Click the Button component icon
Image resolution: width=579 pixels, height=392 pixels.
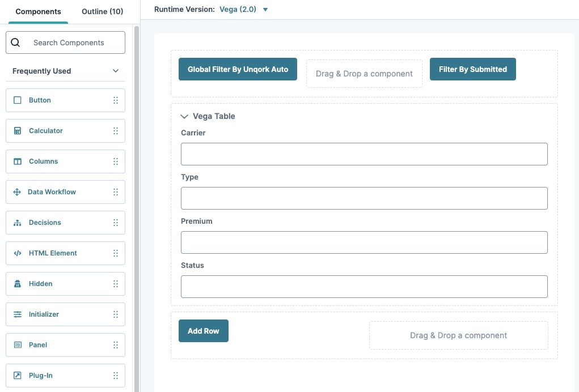tap(18, 100)
